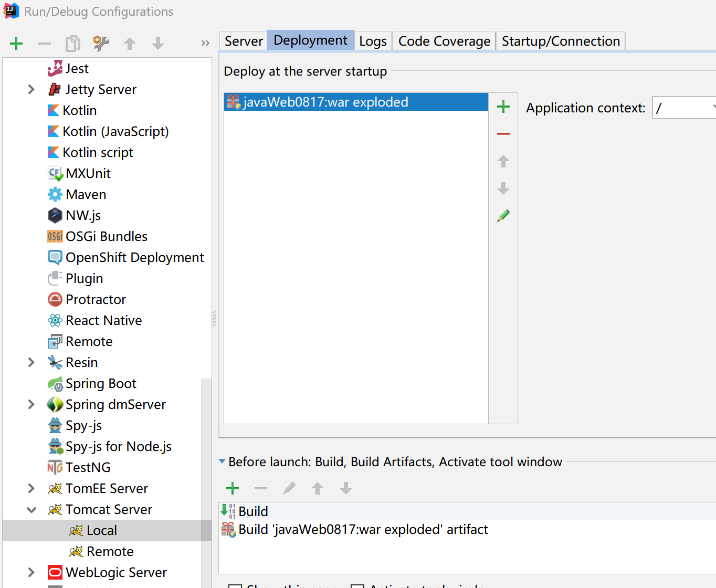Collapse the Before launch section

click(222, 461)
